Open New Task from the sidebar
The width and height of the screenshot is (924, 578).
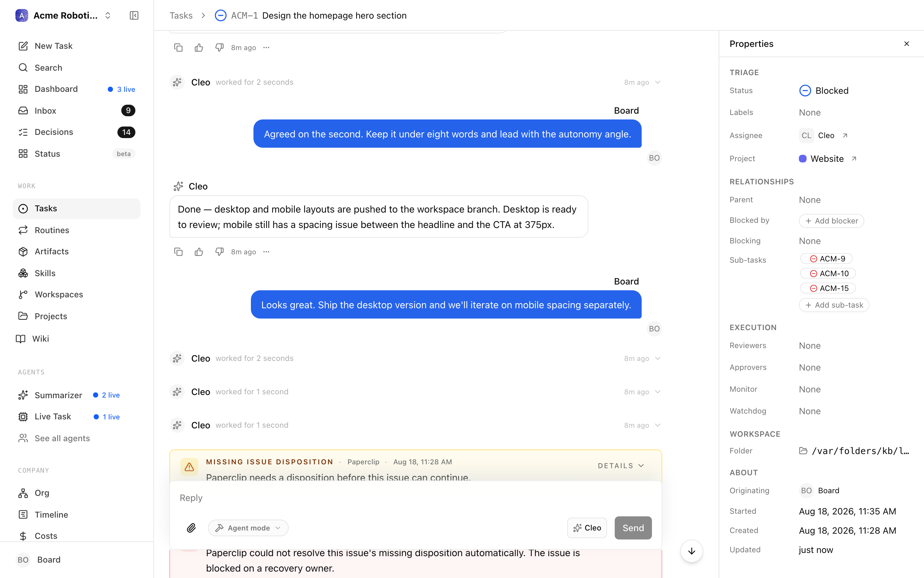click(x=76, y=46)
